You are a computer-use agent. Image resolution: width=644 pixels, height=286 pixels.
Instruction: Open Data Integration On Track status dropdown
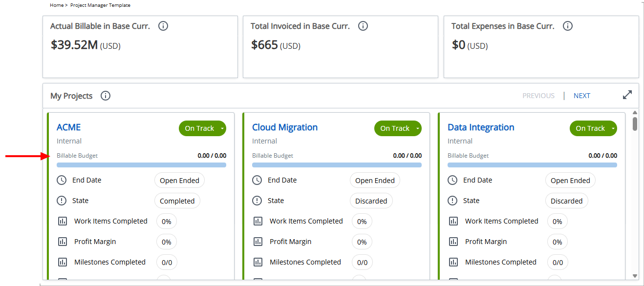pos(613,128)
